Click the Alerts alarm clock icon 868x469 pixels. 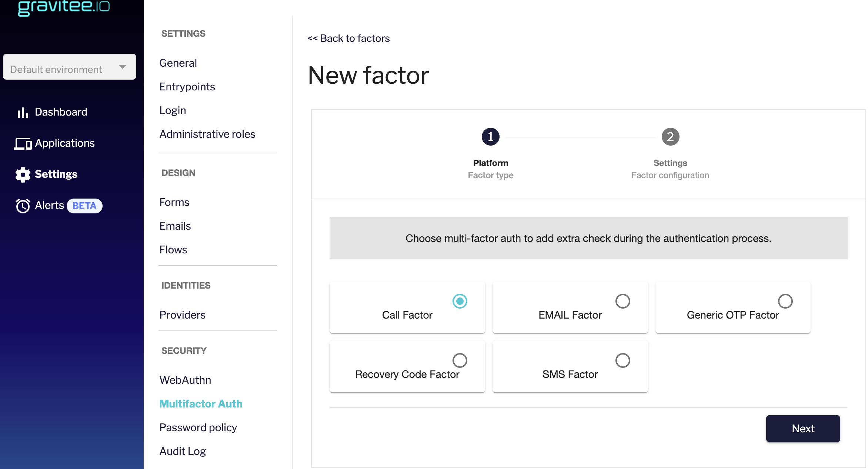pos(23,206)
